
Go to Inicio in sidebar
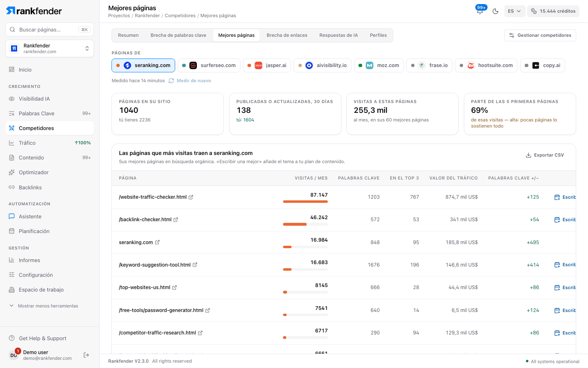[x=49, y=70]
